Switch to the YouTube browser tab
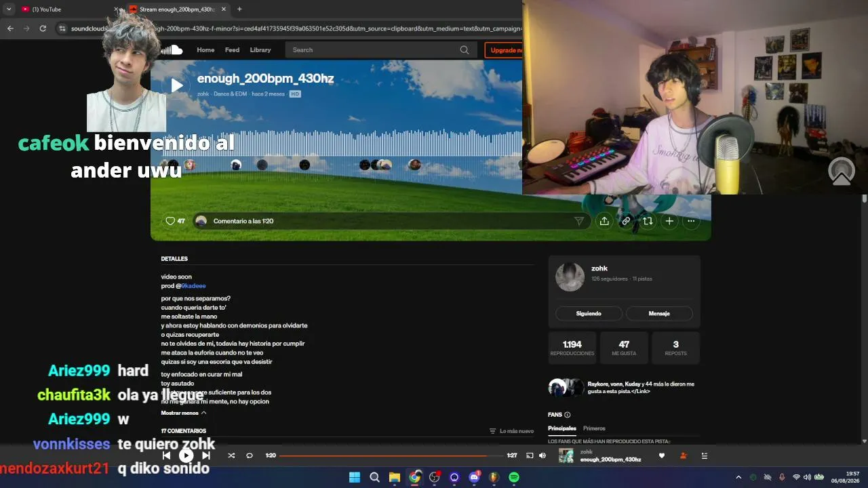The image size is (868, 488). pos(68,9)
